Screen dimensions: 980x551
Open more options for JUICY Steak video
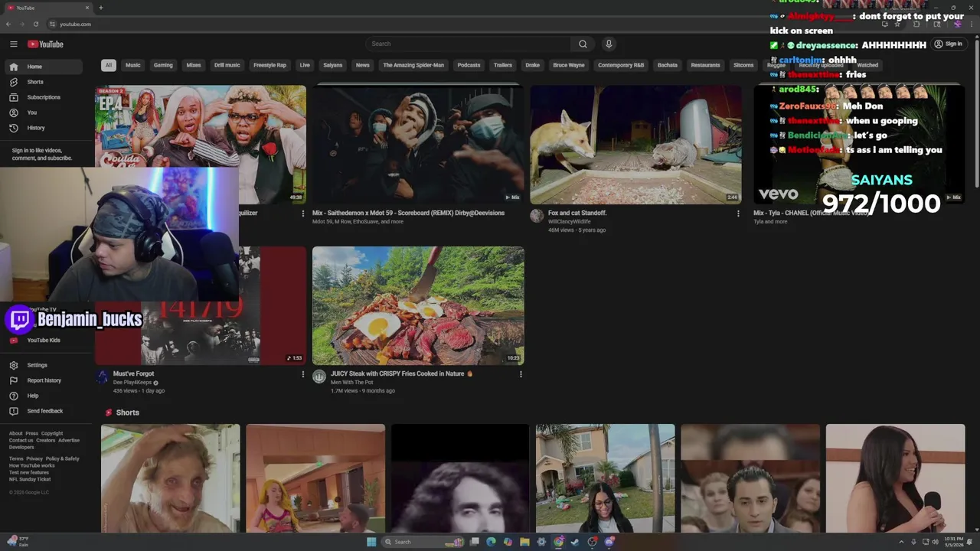coord(521,374)
